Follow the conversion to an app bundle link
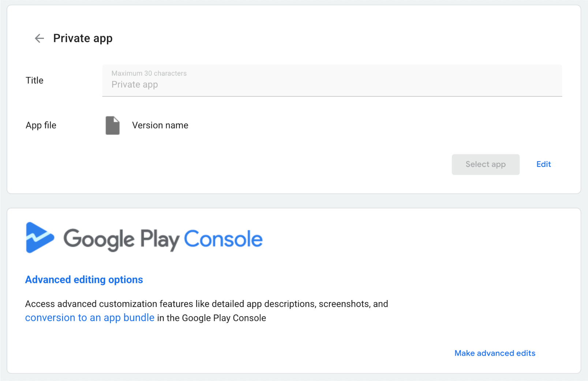This screenshot has width=588, height=381. pos(90,318)
